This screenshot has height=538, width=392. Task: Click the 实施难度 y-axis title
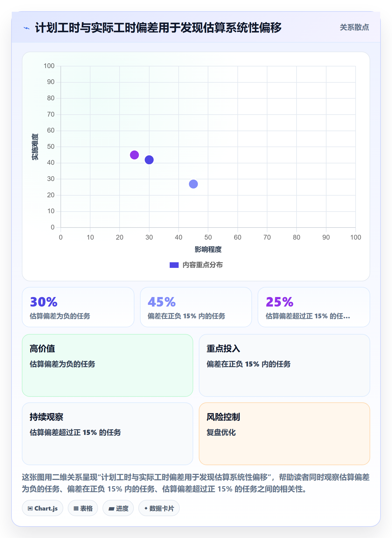pyautogui.click(x=35, y=147)
